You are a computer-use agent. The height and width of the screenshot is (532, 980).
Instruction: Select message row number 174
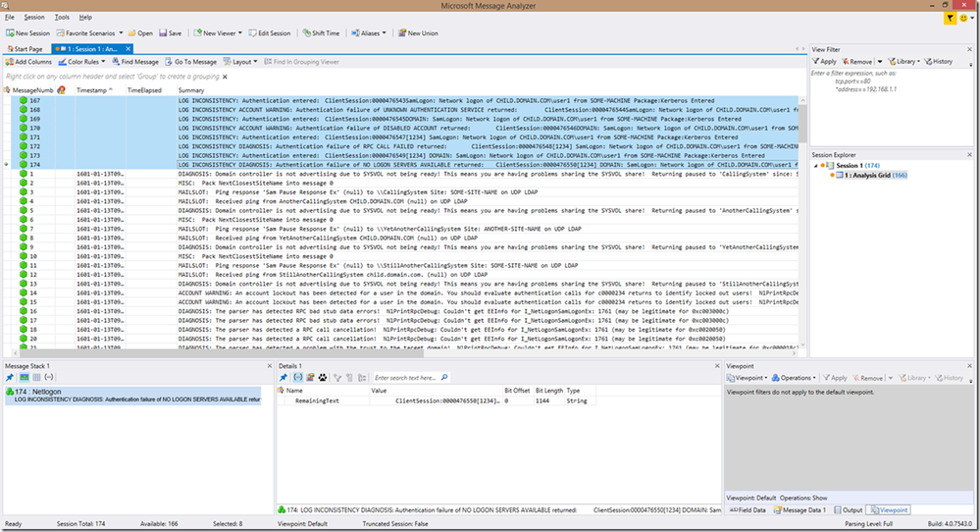click(x=400, y=165)
